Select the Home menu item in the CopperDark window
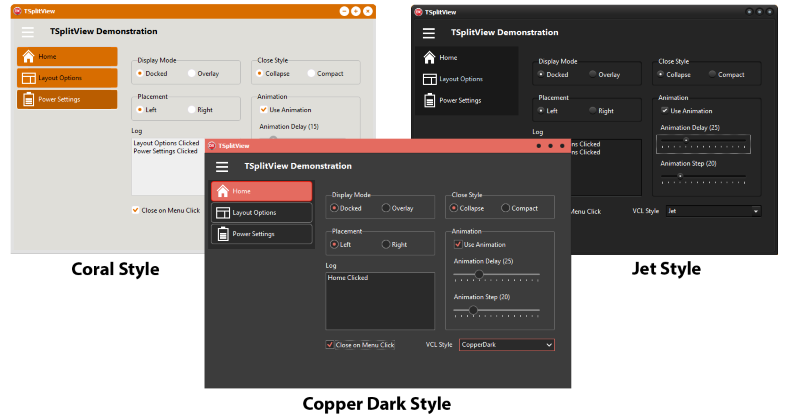 pos(262,191)
